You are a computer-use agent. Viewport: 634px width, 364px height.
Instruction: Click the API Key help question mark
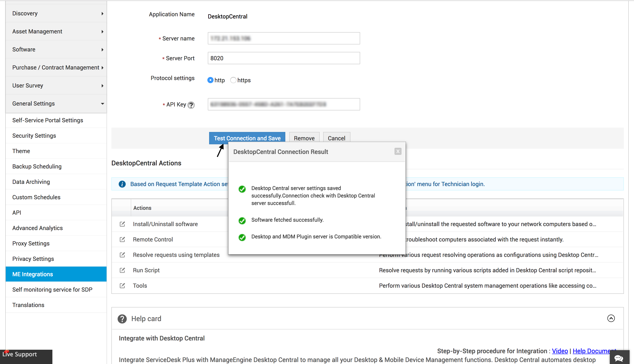click(x=191, y=105)
